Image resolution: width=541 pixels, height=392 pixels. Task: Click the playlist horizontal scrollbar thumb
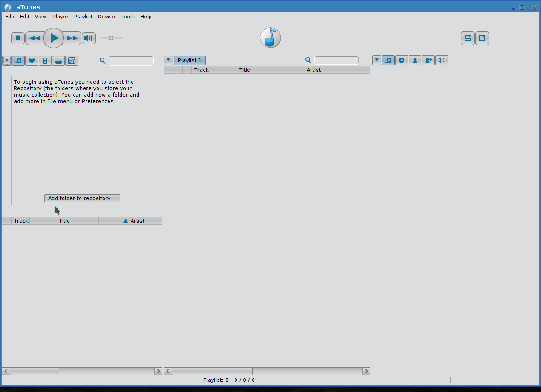212,371
